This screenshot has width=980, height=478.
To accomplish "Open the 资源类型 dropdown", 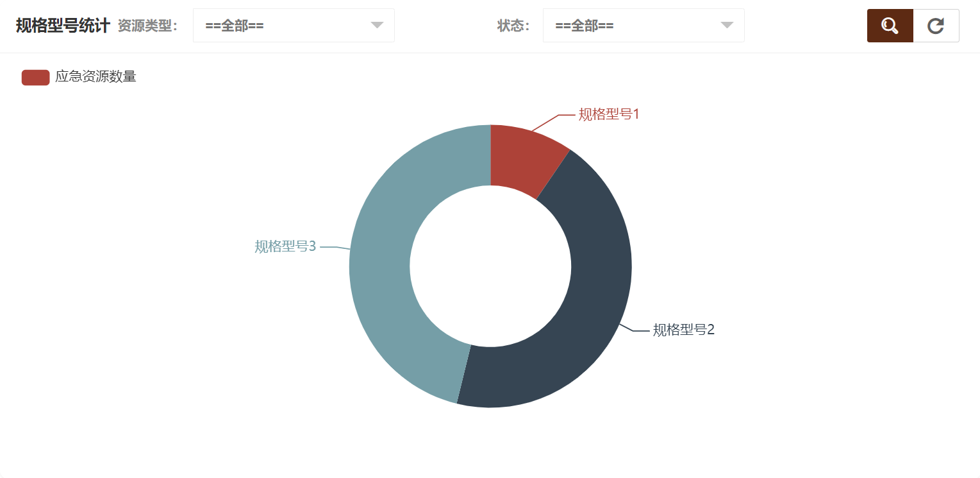I will pos(294,26).
